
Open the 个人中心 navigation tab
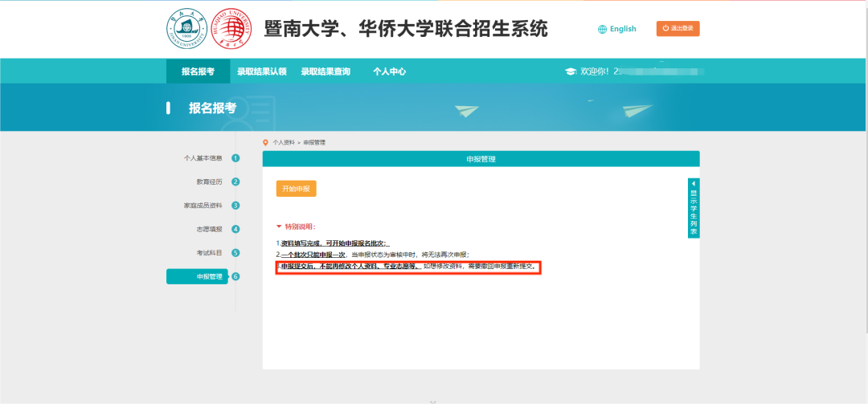[x=389, y=71]
